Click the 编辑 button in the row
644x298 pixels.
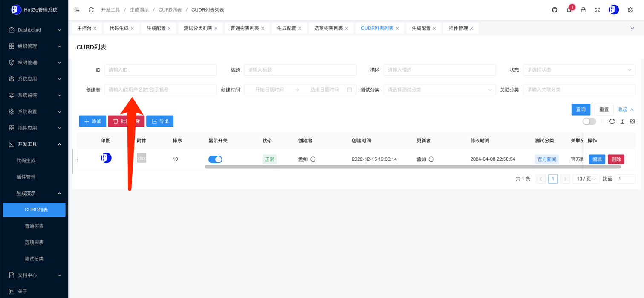597,159
